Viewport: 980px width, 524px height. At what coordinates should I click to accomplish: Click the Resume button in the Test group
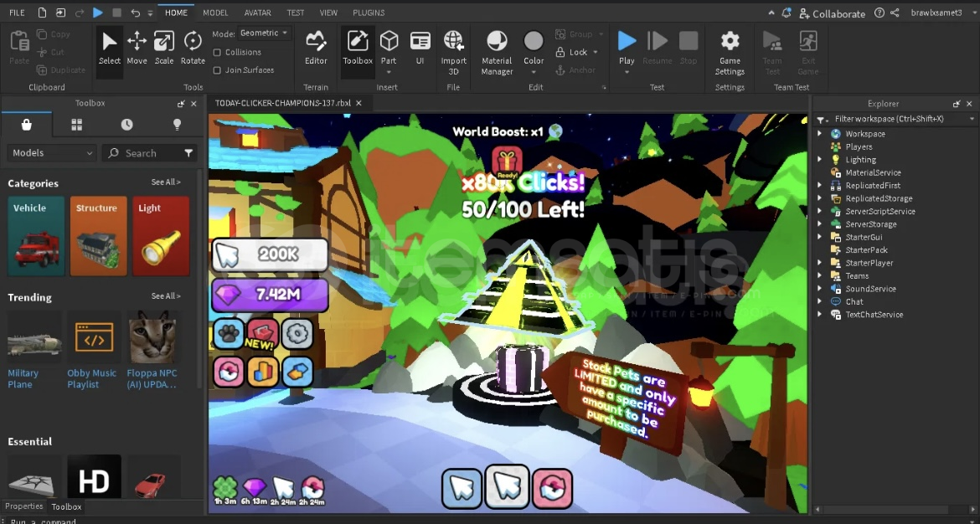[658, 48]
